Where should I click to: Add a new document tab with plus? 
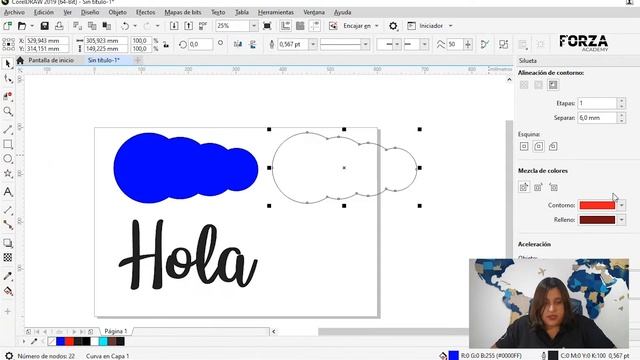(x=138, y=60)
